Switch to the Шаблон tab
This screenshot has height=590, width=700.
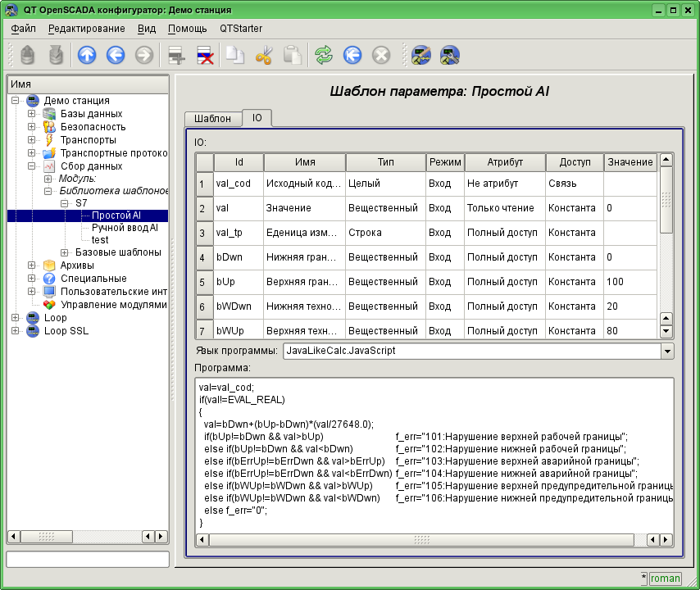pos(212,118)
